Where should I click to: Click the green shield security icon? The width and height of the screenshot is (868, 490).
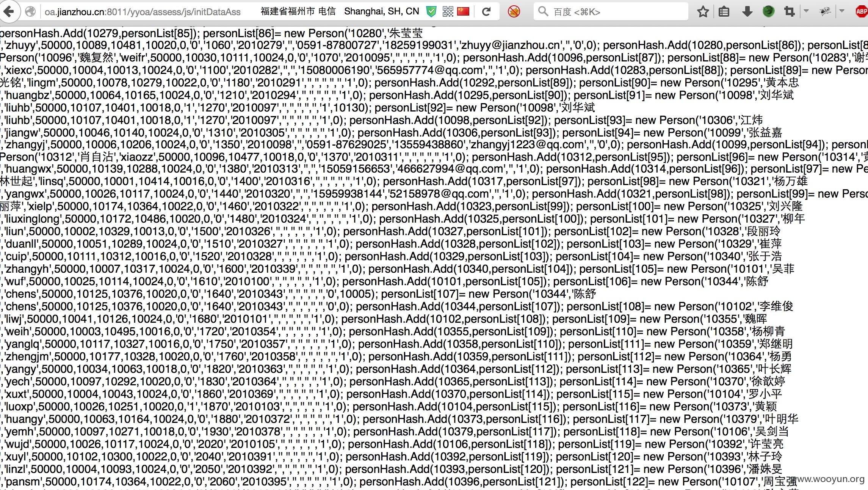[x=431, y=12]
